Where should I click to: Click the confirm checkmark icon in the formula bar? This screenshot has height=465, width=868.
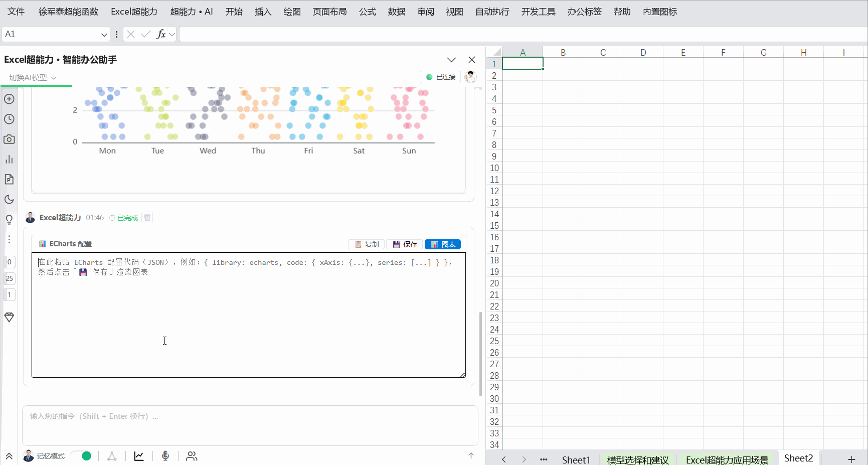coord(146,34)
